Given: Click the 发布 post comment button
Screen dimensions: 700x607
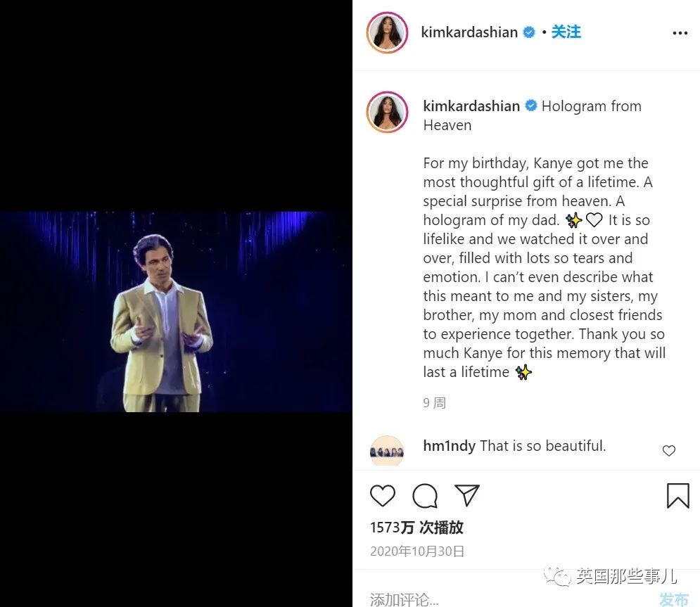Looking at the screenshot, I should (674, 599).
